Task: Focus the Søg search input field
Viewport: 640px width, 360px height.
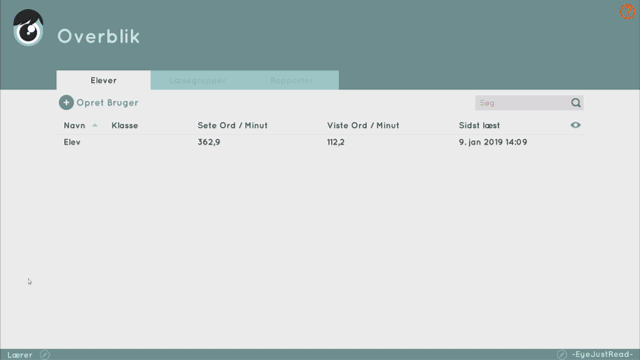Action: [x=522, y=103]
